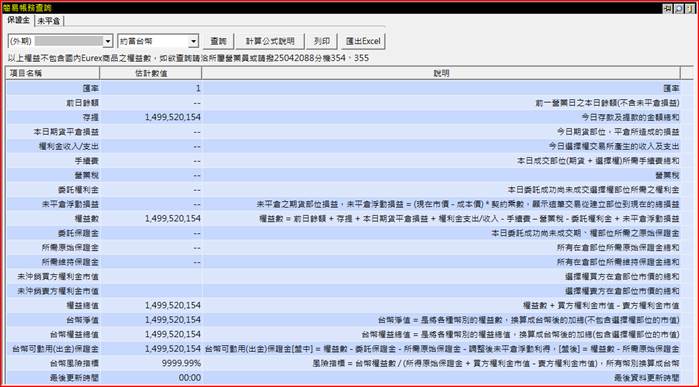Select the 台幣淨值 row label
Screen dimensions: 699x387
point(83,320)
